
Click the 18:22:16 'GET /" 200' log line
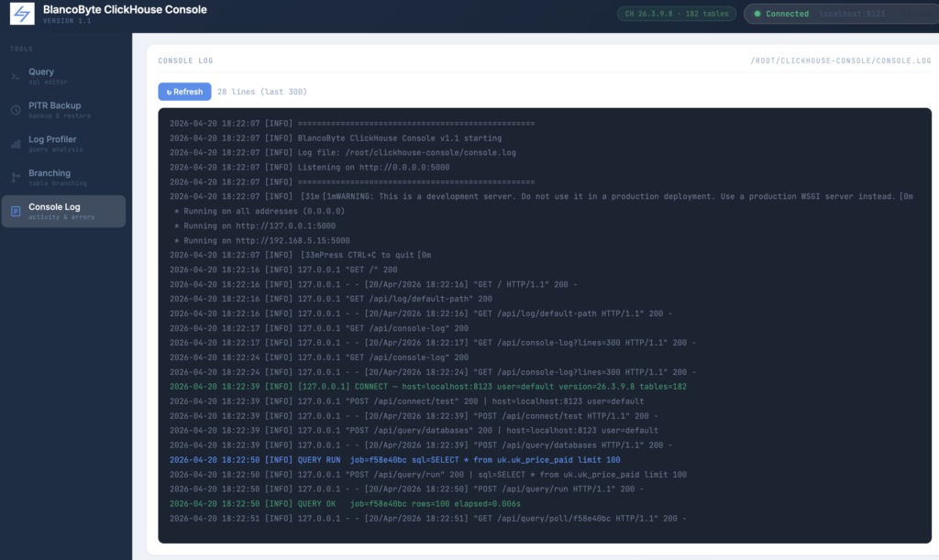(283, 269)
